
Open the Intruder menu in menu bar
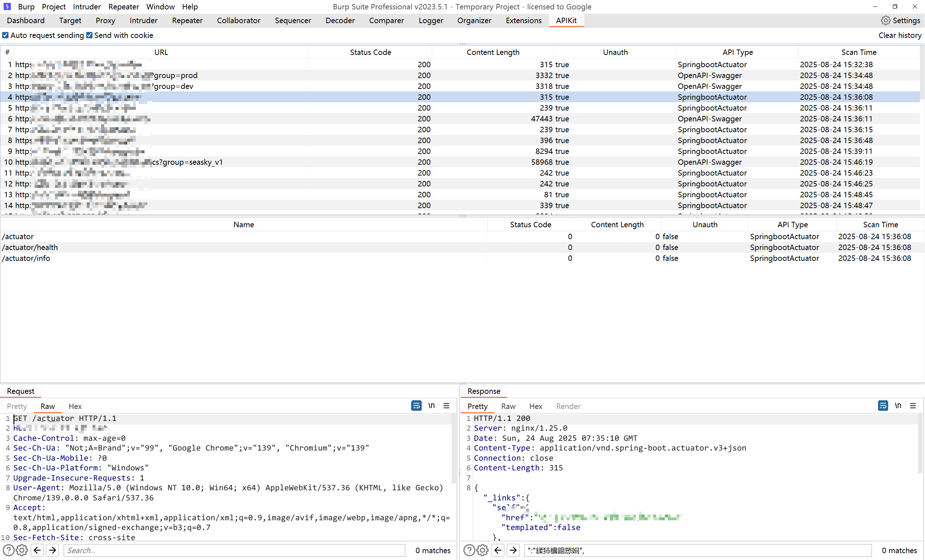[86, 7]
